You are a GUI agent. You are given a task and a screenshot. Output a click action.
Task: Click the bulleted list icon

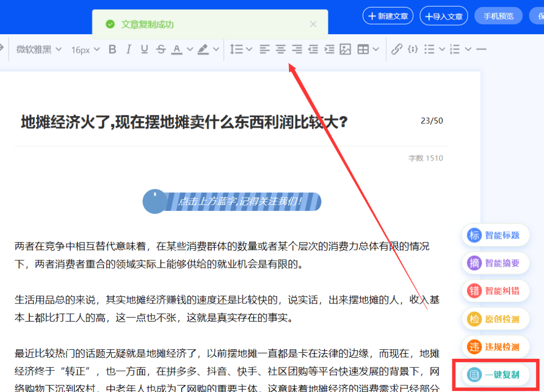(429, 49)
